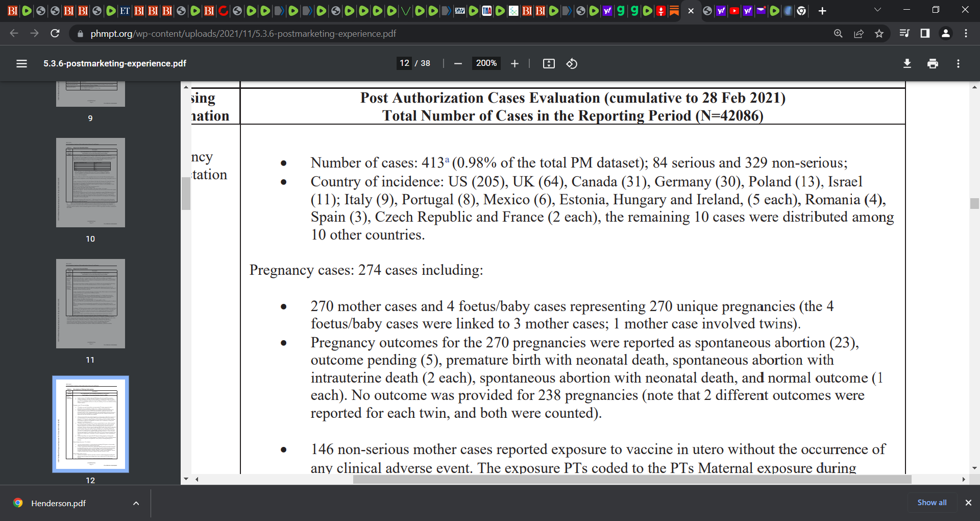Switch to the ET tab
980x521 pixels.
click(x=125, y=11)
